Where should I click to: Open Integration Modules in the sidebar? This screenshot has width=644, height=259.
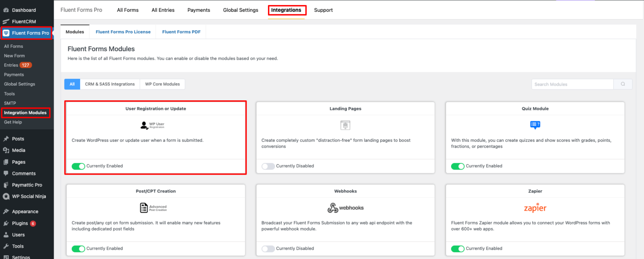[26, 112]
